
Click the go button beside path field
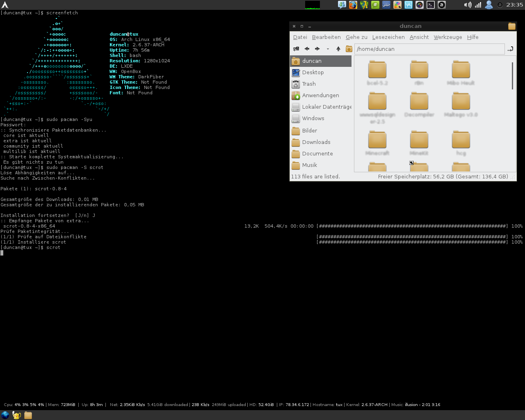[510, 49]
